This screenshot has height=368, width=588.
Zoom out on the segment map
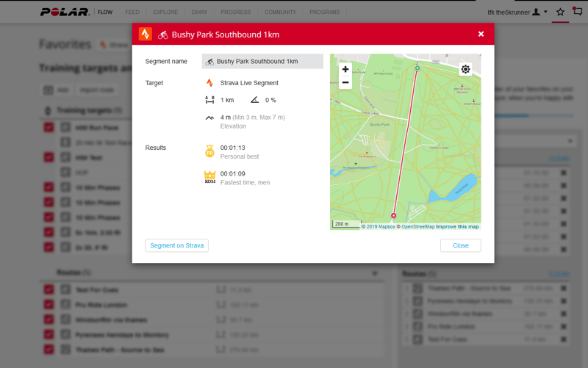coord(345,82)
